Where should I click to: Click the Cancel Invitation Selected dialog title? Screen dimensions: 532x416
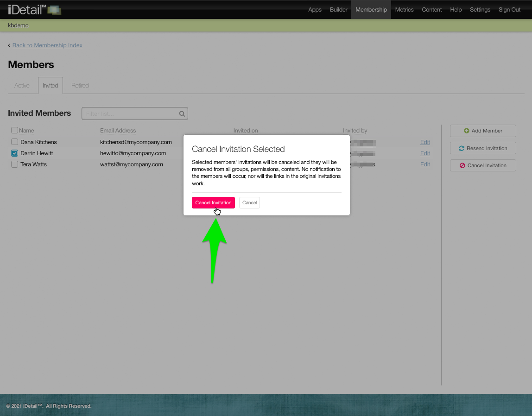pyautogui.click(x=238, y=149)
